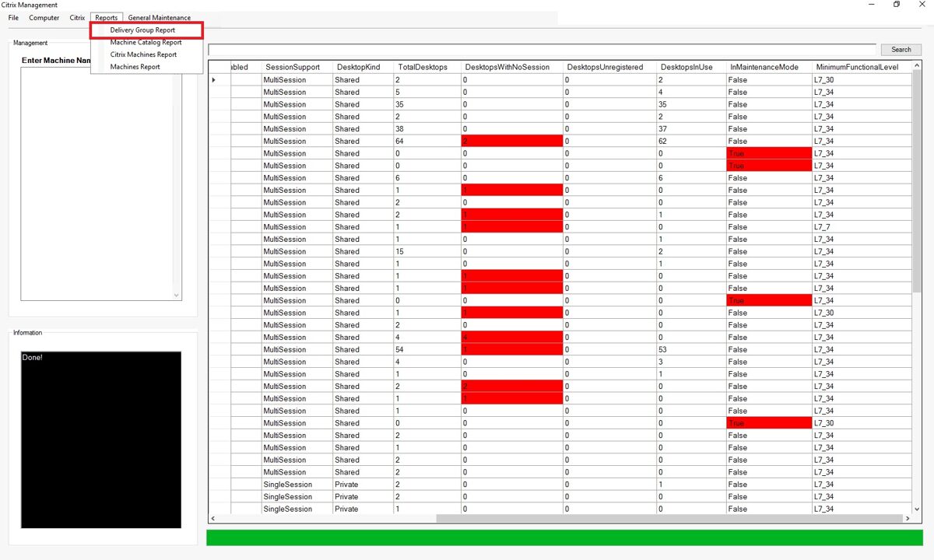The width and height of the screenshot is (934, 560).
Task: Sort by SessionSupport column header
Action: pyautogui.click(x=297, y=67)
